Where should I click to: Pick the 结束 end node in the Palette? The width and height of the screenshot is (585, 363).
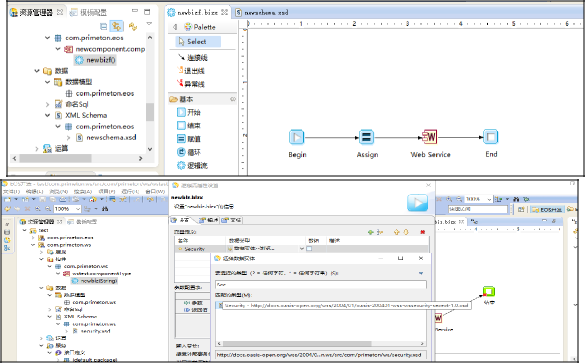(189, 125)
